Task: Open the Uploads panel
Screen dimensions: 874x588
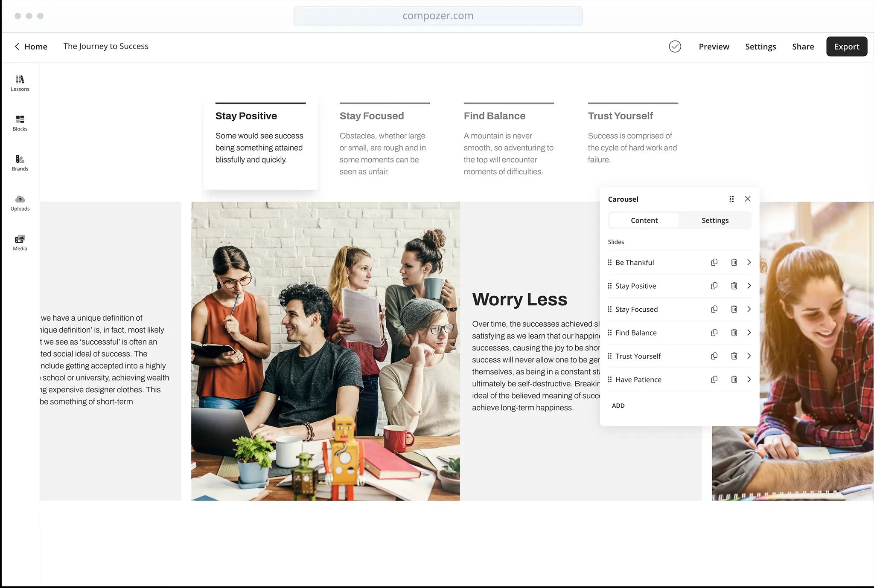Action: click(x=20, y=202)
